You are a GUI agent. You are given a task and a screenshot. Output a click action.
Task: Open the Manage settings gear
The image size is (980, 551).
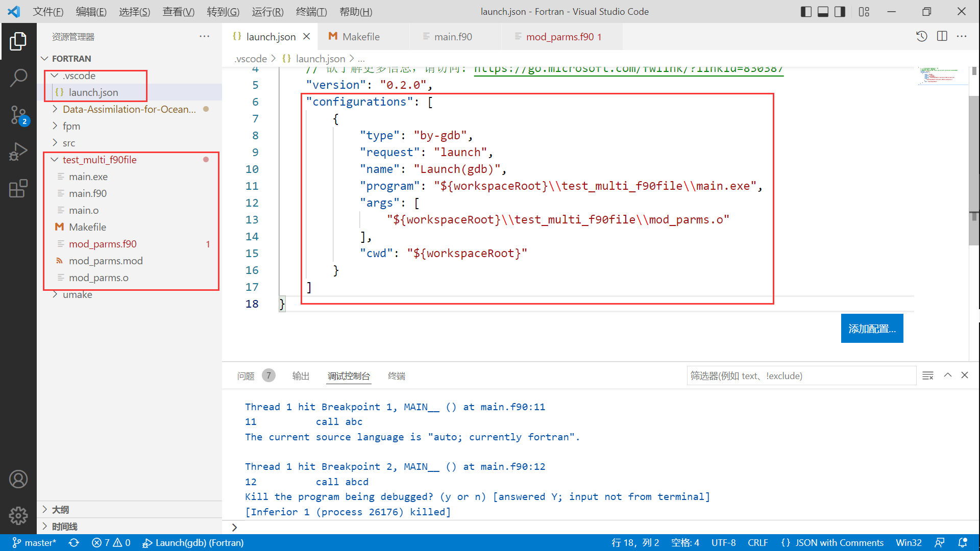click(18, 516)
